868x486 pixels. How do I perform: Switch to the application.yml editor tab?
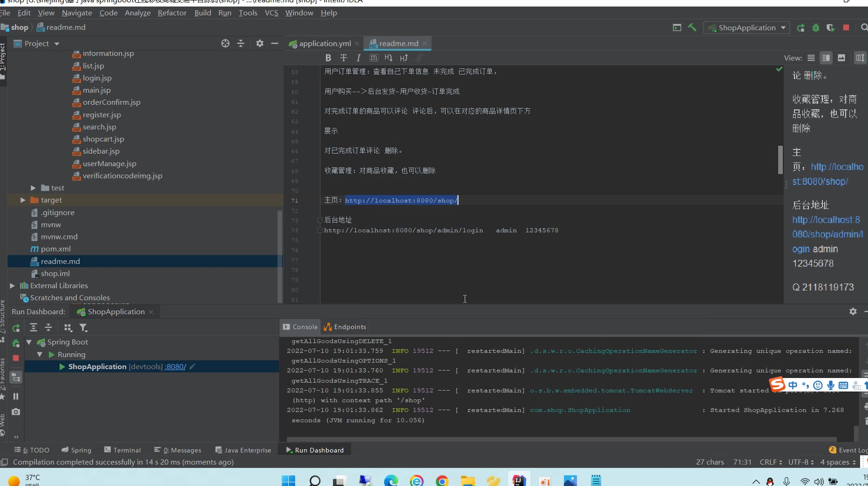pyautogui.click(x=325, y=43)
